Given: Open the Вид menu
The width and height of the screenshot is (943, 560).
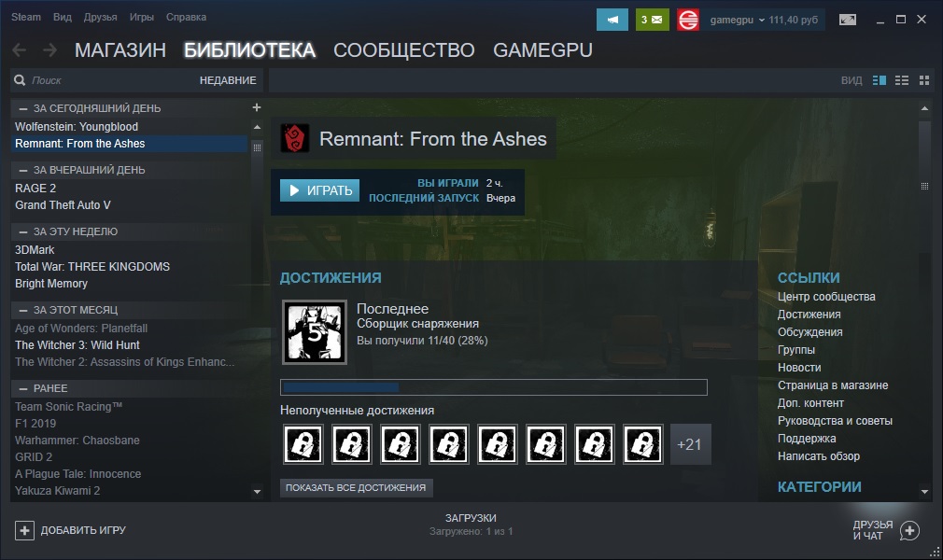Looking at the screenshot, I should click(63, 17).
